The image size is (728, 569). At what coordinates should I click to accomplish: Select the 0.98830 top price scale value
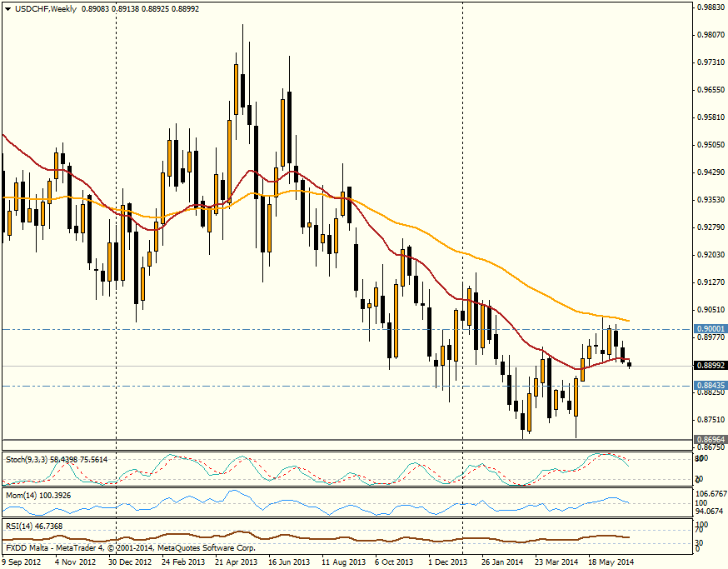point(709,7)
